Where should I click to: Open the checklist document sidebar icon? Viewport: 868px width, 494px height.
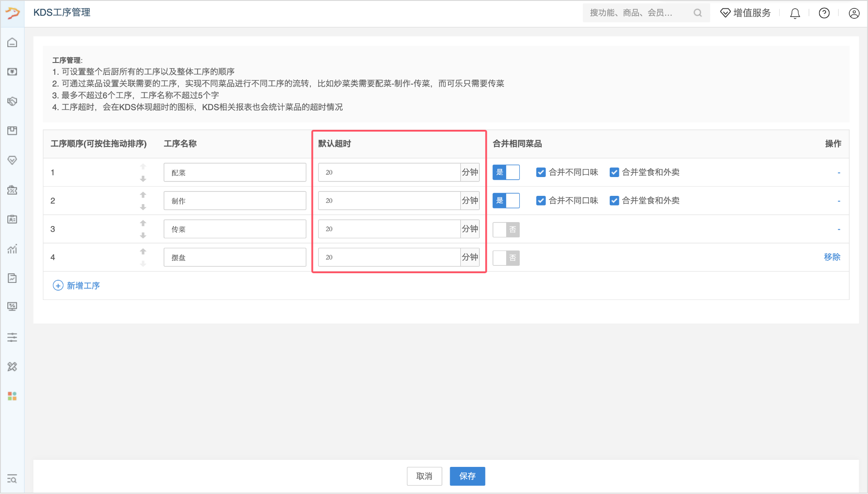(x=12, y=278)
